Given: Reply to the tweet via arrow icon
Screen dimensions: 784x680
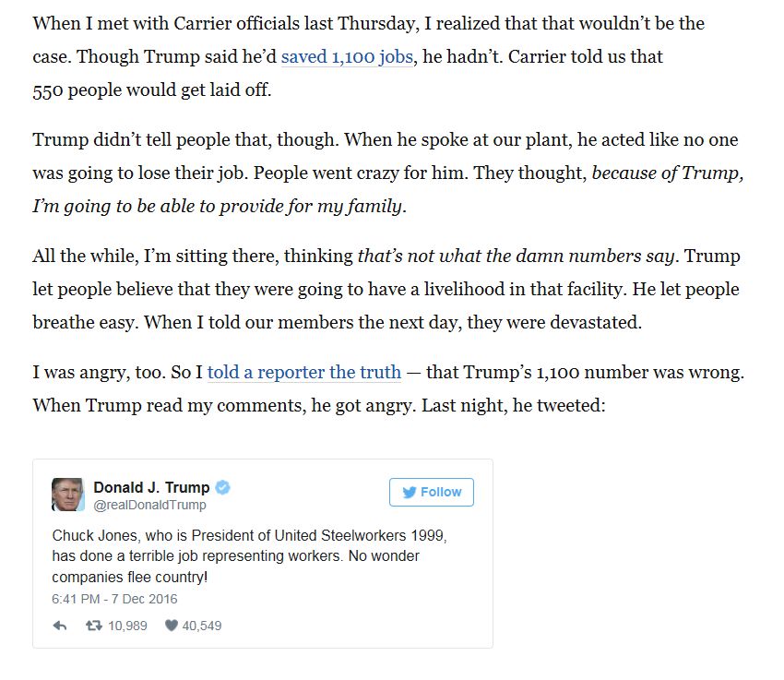Looking at the screenshot, I should (60, 626).
